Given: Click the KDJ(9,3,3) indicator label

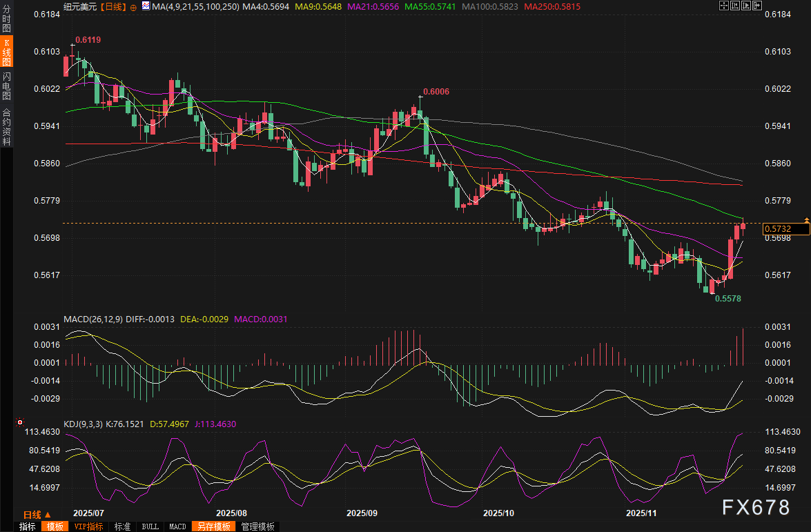Looking at the screenshot, I should click(x=83, y=424).
